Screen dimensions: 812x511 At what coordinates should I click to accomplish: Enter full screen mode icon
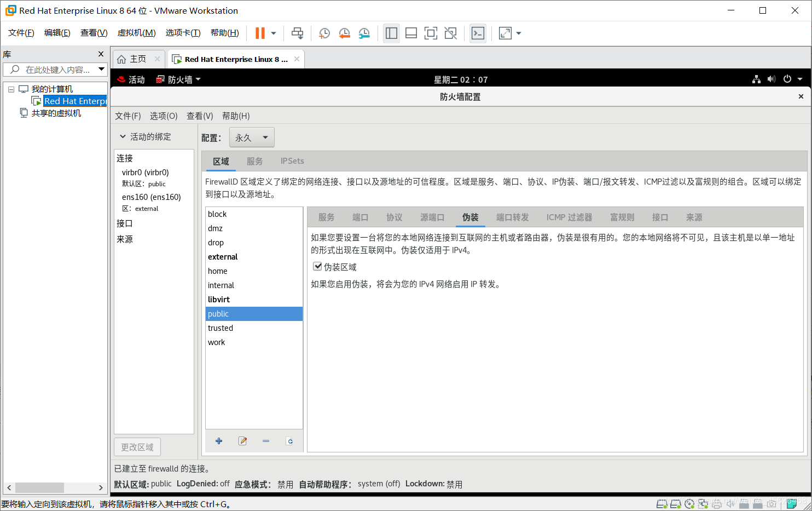pyautogui.click(x=431, y=33)
